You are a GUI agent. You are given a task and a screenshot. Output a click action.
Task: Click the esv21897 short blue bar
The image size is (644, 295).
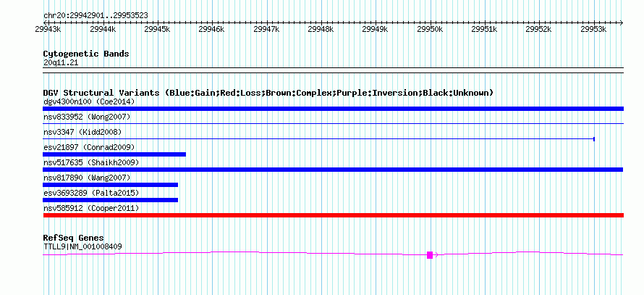point(114,154)
